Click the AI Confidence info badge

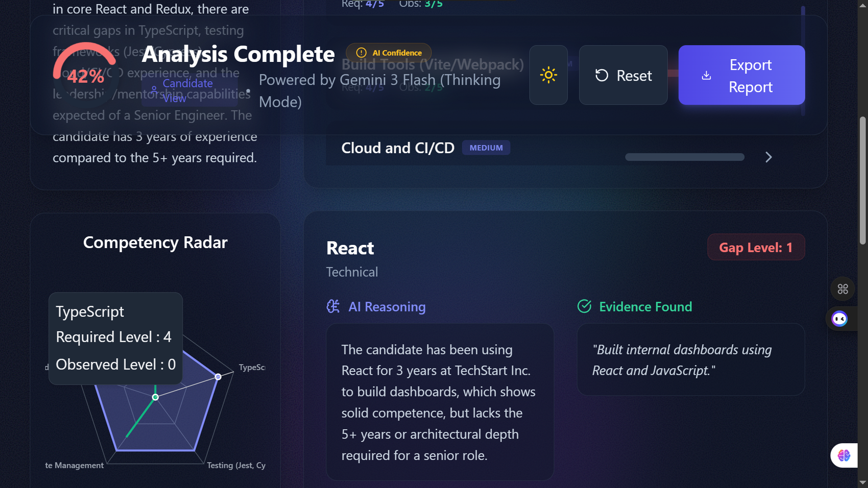[x=389, y=53]
